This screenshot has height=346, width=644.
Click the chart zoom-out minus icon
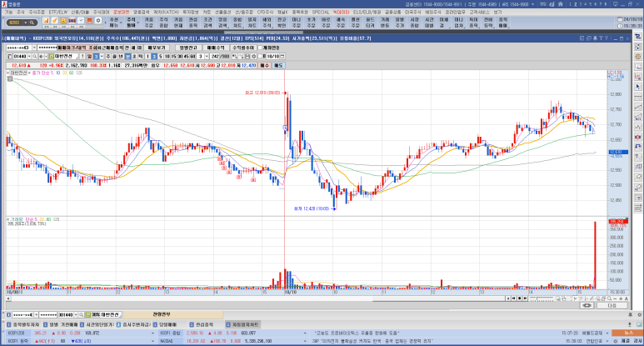(x=615, y=298)
